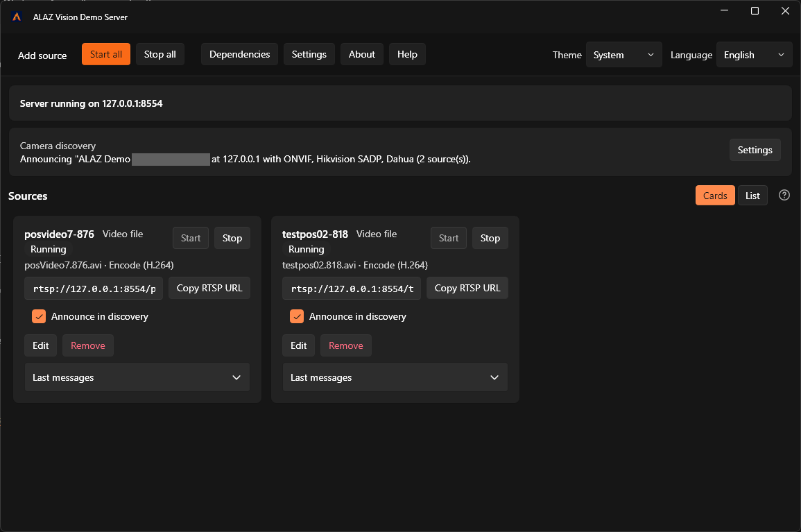Remove the posvideo7-876 source
Viewport: 801px width, 532px height.
click(88, 345)
